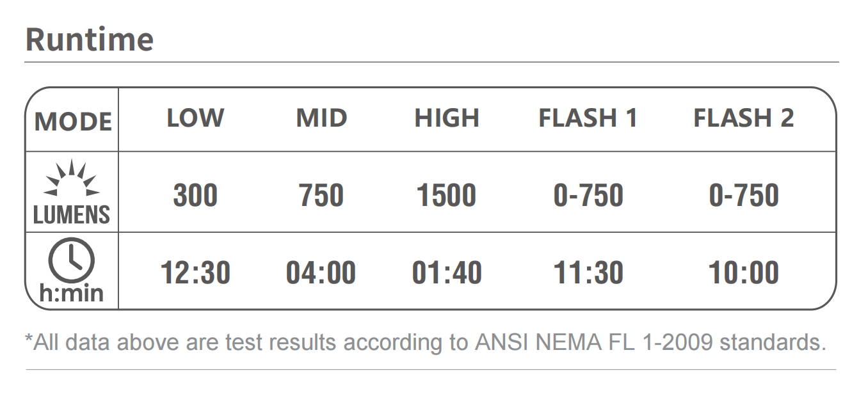868x412 pixels.
Task: Click the 300 lumens value
Action: click(195, 195)
